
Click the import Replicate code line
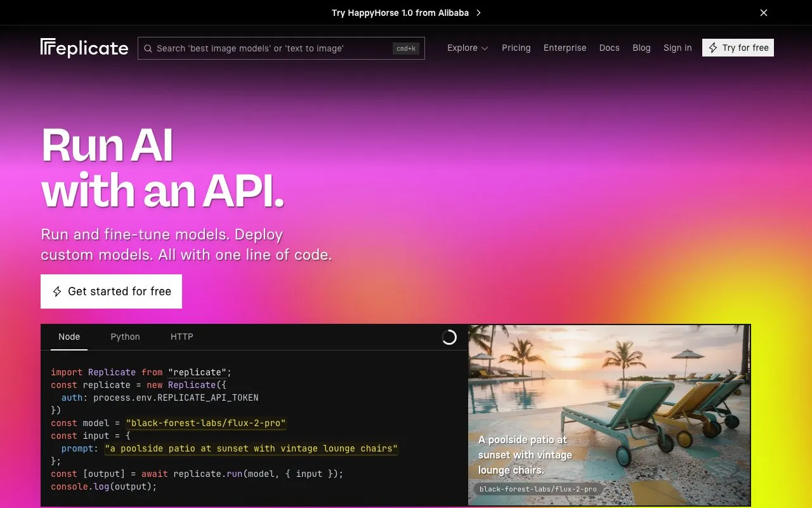(141, 372)
